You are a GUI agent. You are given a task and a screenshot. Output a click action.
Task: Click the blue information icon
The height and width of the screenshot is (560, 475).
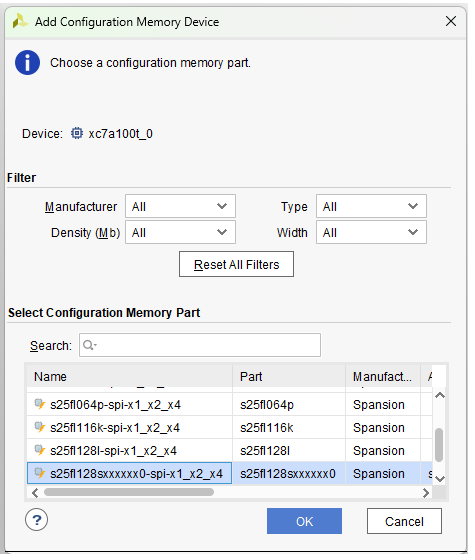(28, 62)
